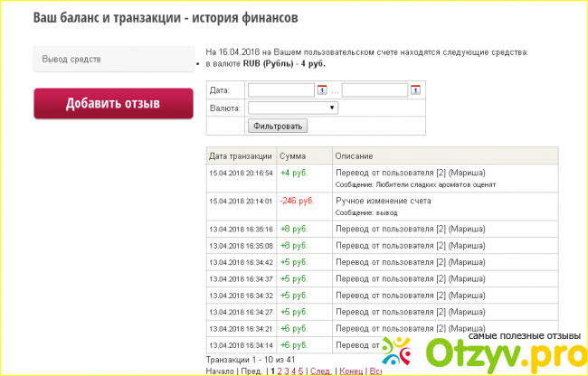The image size is (588, 376).
Task: Select the -246 руб. transaction amount
Action: (x=297, y=200)
